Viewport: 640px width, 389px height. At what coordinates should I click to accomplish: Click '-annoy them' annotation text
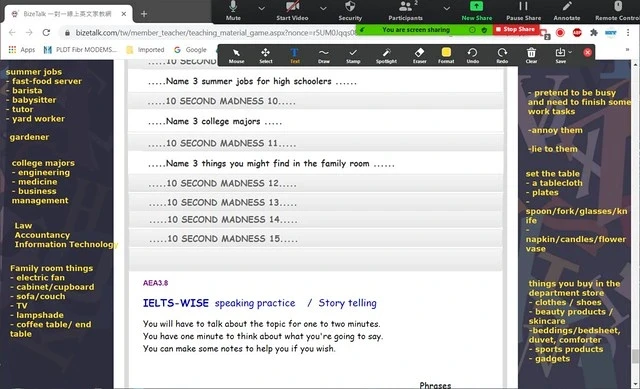point(555,130)
